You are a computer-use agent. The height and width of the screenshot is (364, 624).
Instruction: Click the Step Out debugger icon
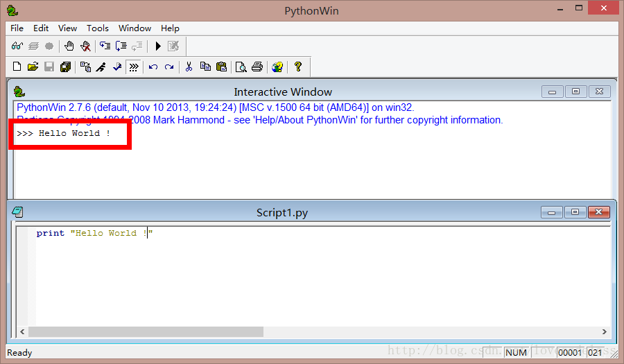137,46
